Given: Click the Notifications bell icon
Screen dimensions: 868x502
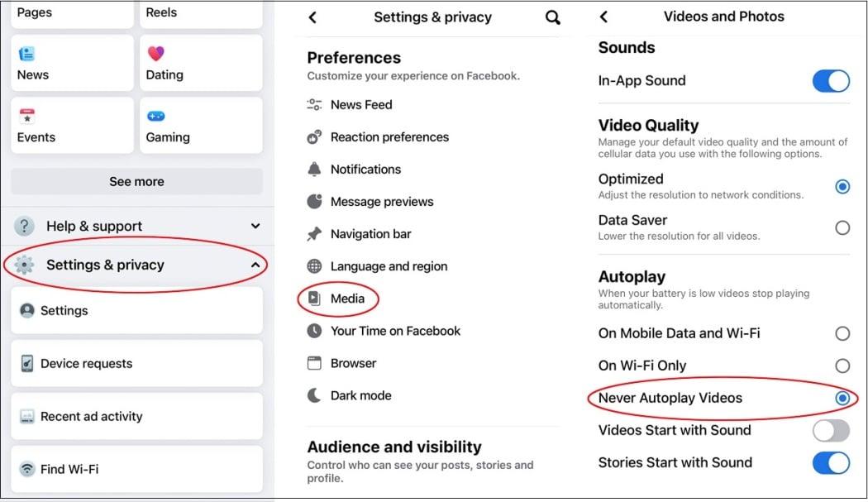Looking at the screenshot, I should click(x=314, y=169).
